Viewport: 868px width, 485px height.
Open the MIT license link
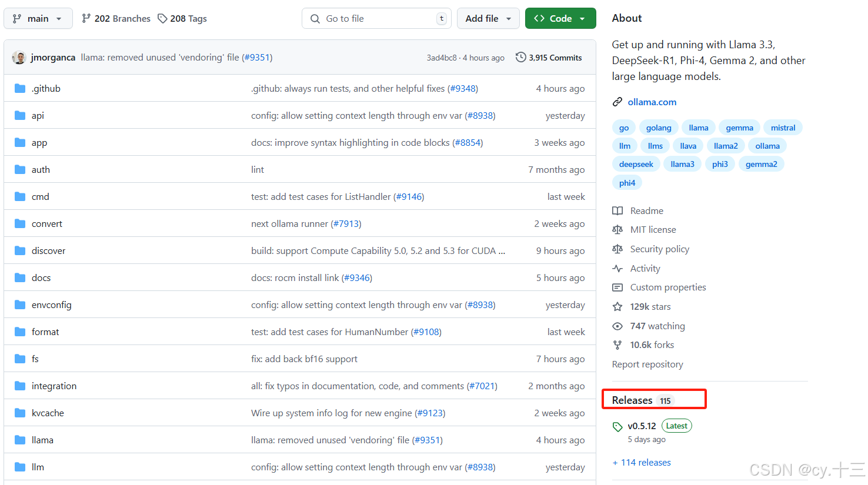pyautogui.click(x=653, y=230)
